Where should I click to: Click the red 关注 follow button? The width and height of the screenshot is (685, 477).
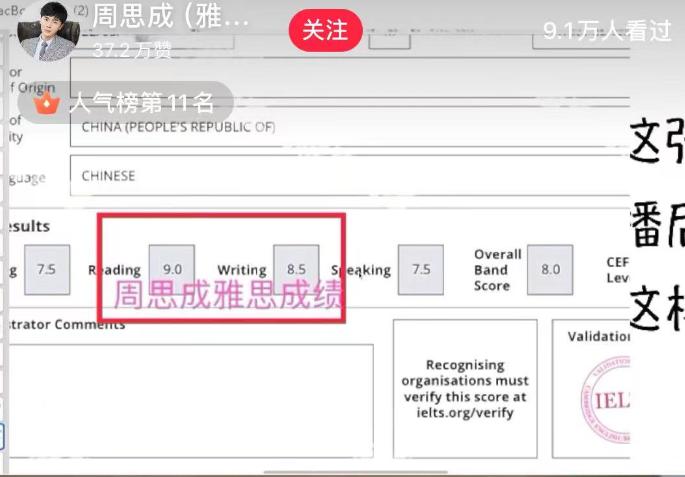coord(324,31)
